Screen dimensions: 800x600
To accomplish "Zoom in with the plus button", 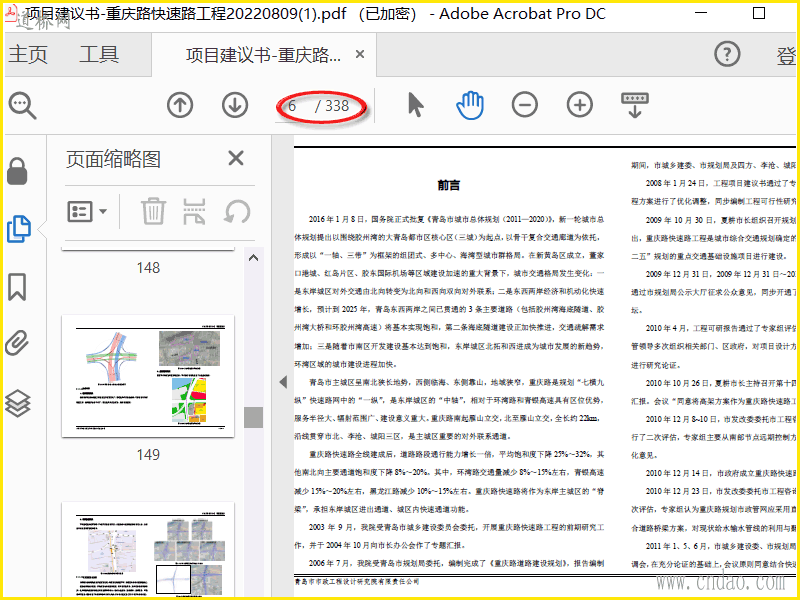I will coord(580,105).
